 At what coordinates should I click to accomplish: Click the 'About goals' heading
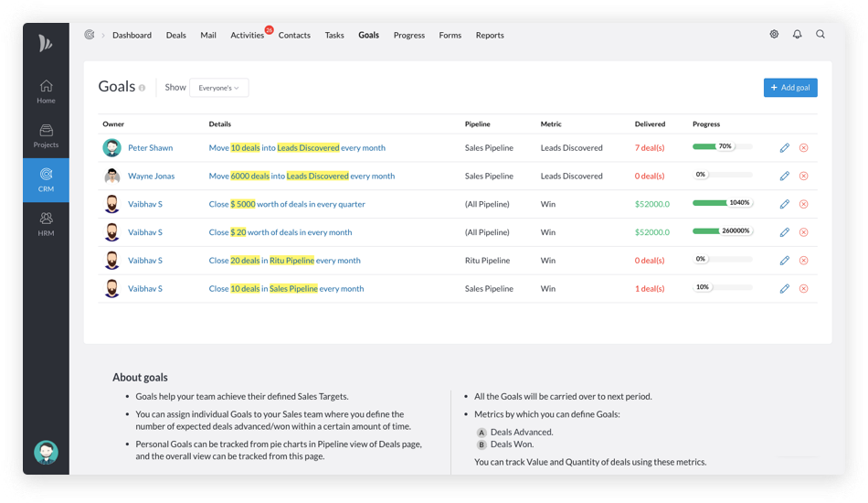click(x=140, y=377)
